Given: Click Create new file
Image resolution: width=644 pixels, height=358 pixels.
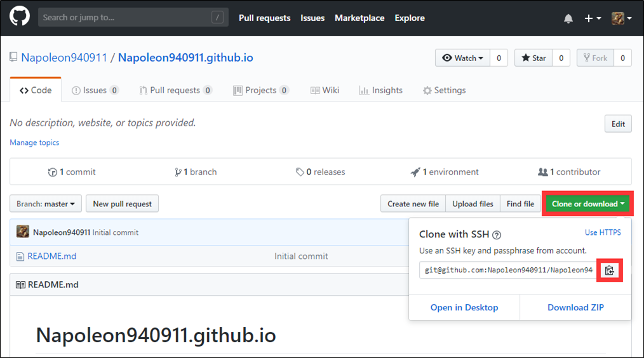Looking at the screenshot, I should (x=413, y=204).
